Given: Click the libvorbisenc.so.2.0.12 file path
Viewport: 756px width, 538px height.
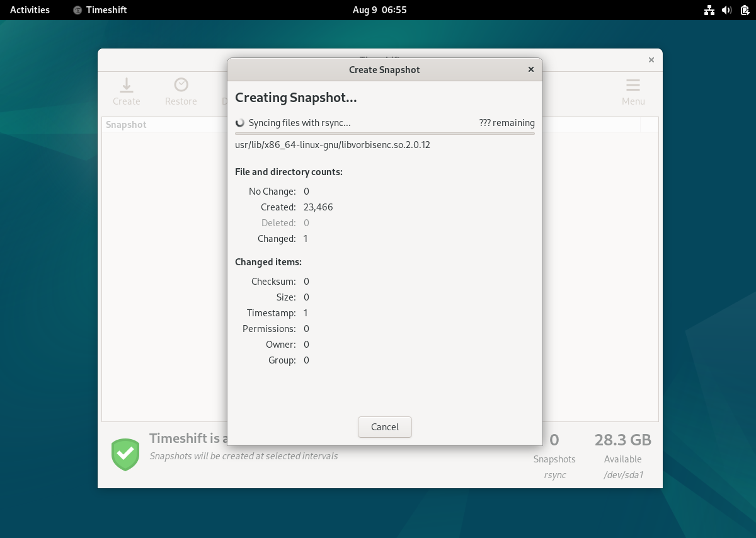Looking at the screenshot, I should pos(333,144).
